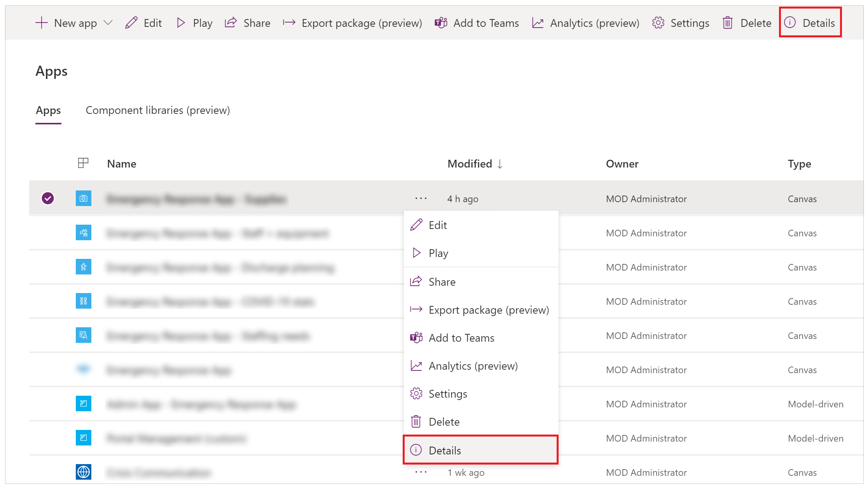Select Details from the context menu
This screenshot has height=489, width=868.
pyautogui.click(x=445, y=450)
